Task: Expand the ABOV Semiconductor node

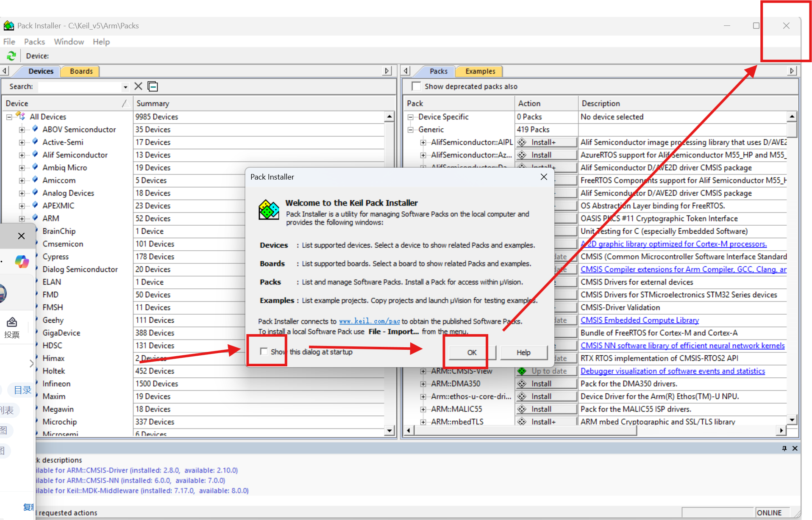Action: point(22,130)
